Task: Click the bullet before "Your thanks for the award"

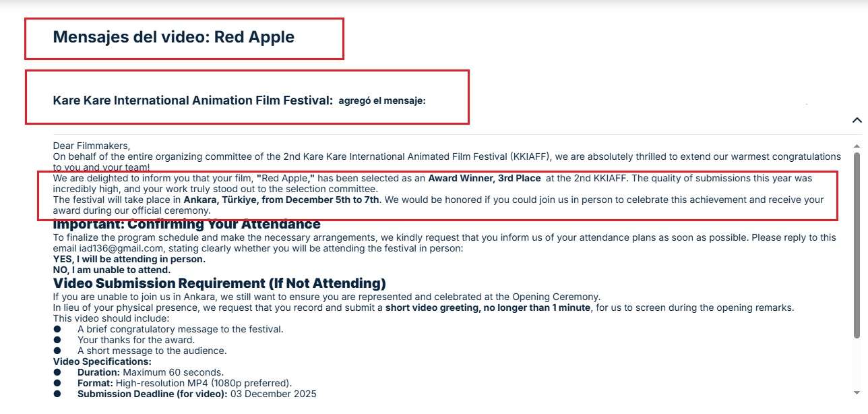Action: 57,340
